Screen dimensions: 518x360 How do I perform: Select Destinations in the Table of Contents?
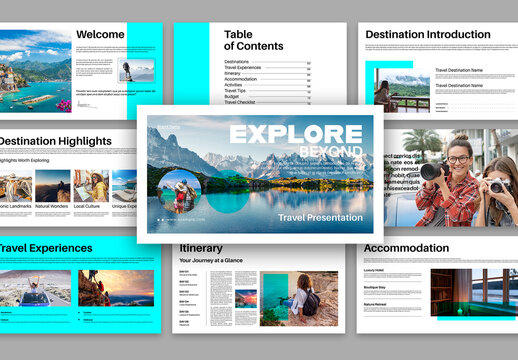pos(236,62)
